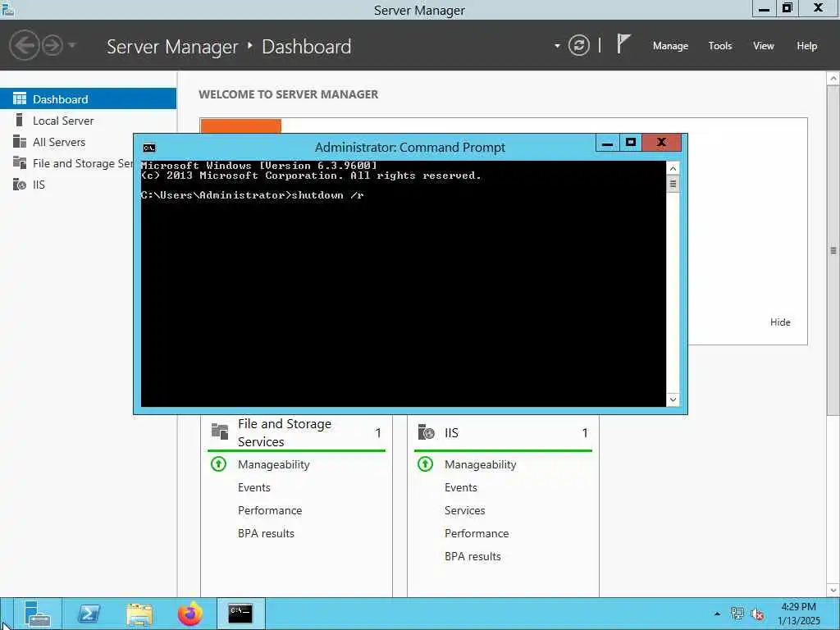Open Performance in the IIS tile
Screen dimensions: 840x630
click(x=477, y=533)
